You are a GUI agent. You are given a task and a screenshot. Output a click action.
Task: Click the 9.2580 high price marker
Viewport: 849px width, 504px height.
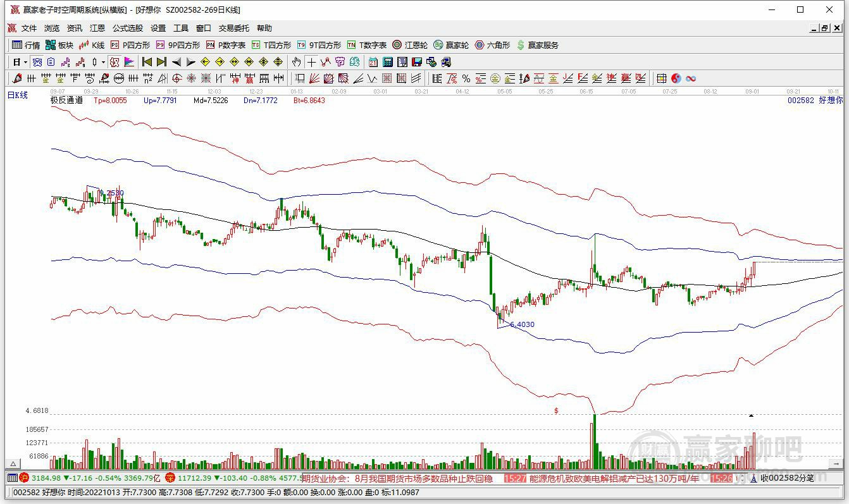[111, 193]
